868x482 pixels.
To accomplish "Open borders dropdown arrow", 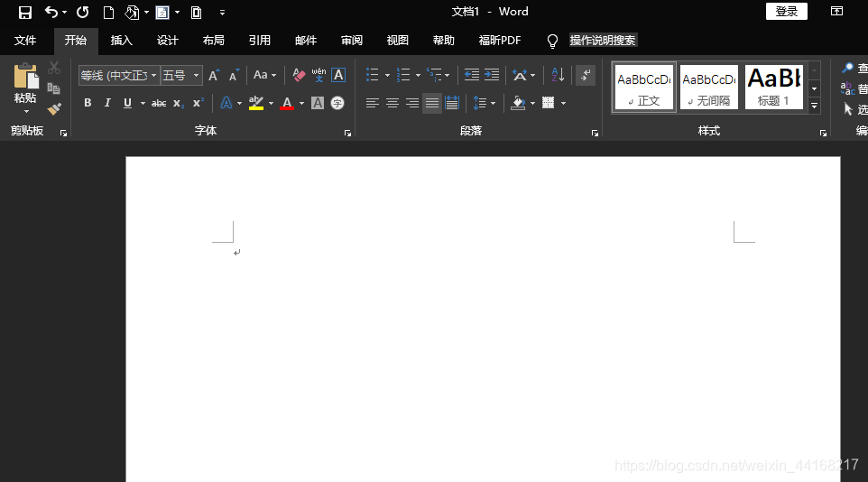I will [x=563, y=103].
